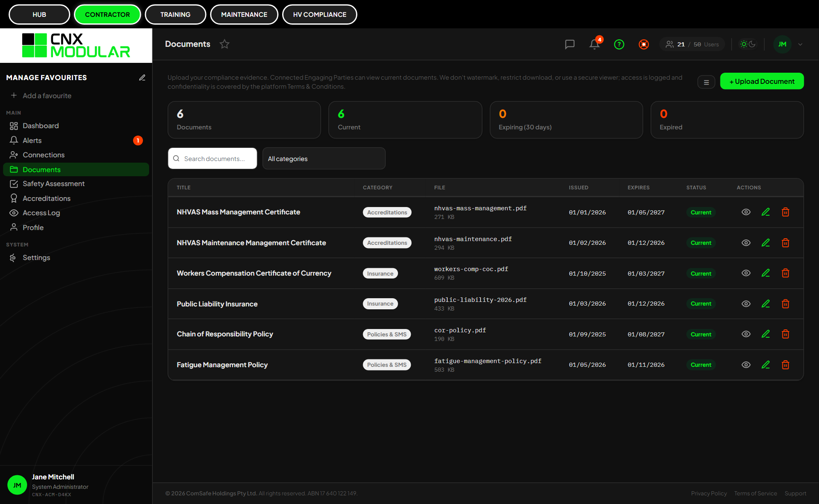Click the JM profile avatar in header
The width and height of the screenshot is (819, 504).
click(782, 44)
